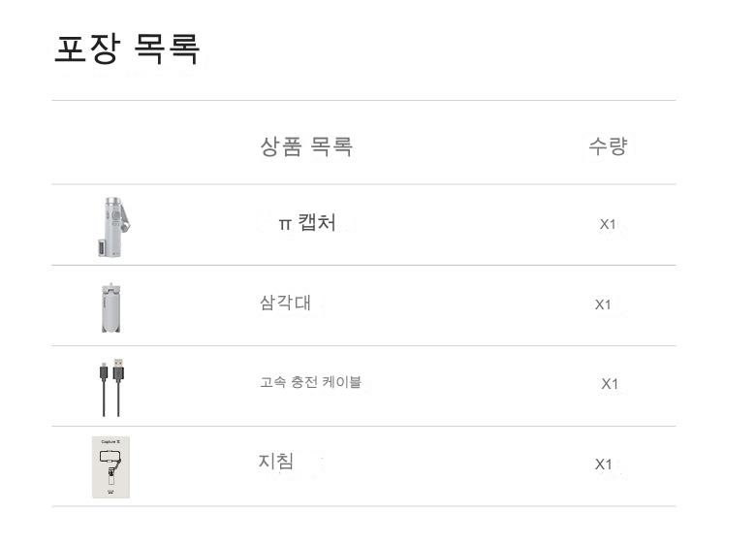
Task: Click the '수량' column header
Action: point(608,146)
